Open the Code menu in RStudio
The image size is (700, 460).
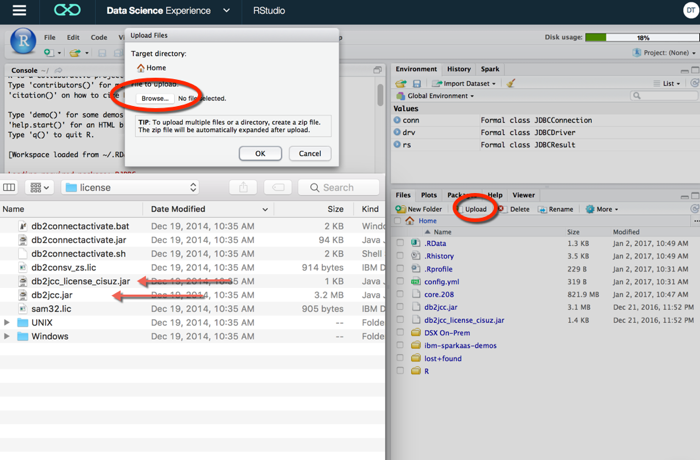[x=99, y=37]
